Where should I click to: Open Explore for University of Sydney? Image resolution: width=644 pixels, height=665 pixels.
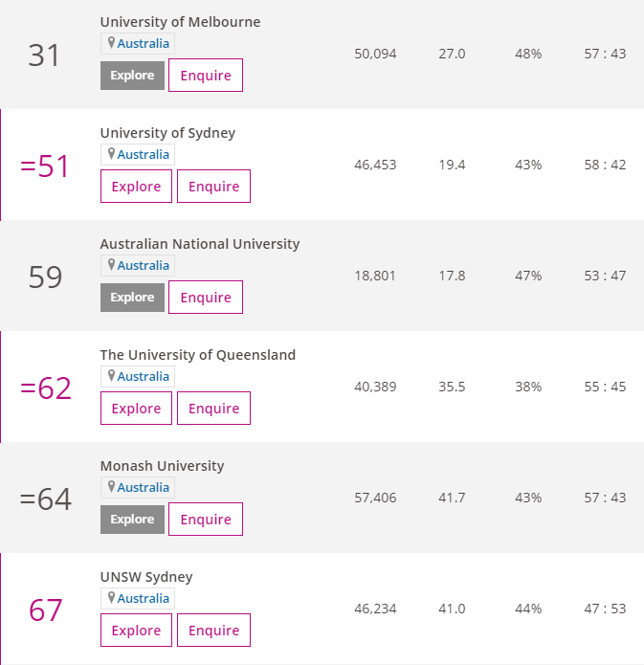[x=136, y=187]
